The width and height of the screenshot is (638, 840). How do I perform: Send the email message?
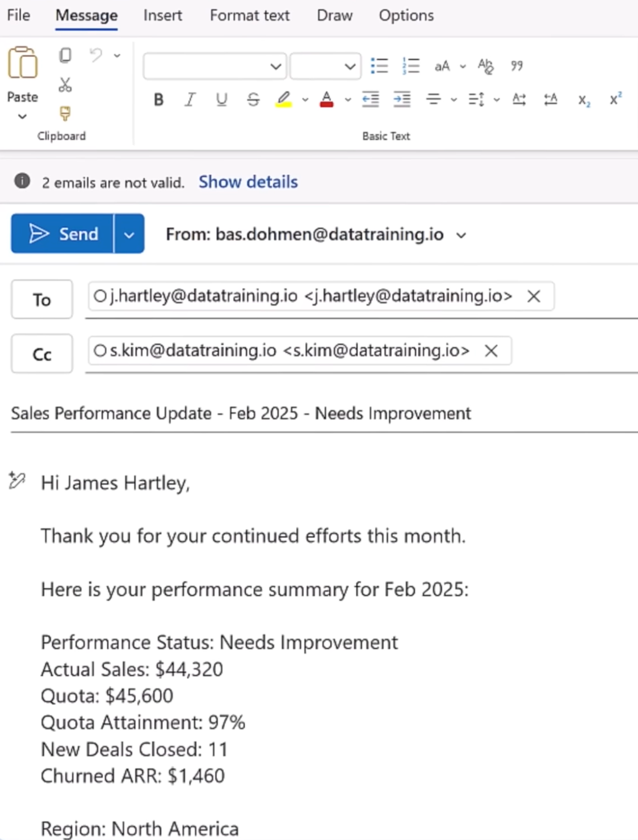coord(63,234)
